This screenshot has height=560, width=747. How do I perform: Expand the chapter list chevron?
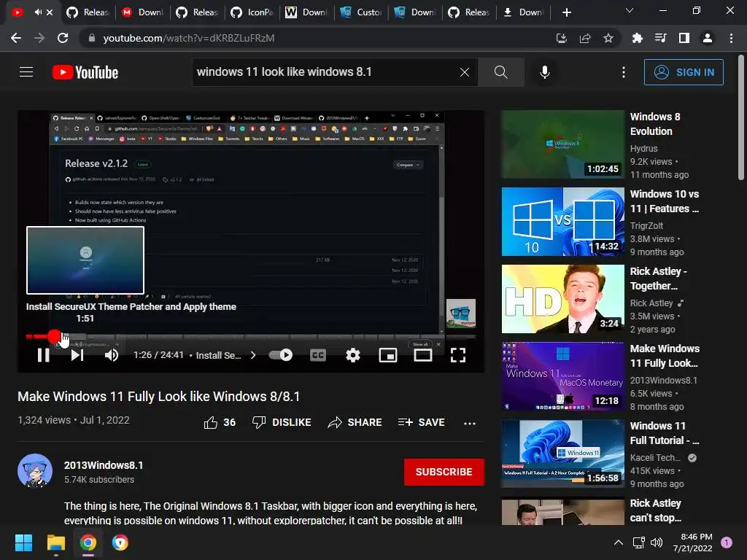coord(253,355)
